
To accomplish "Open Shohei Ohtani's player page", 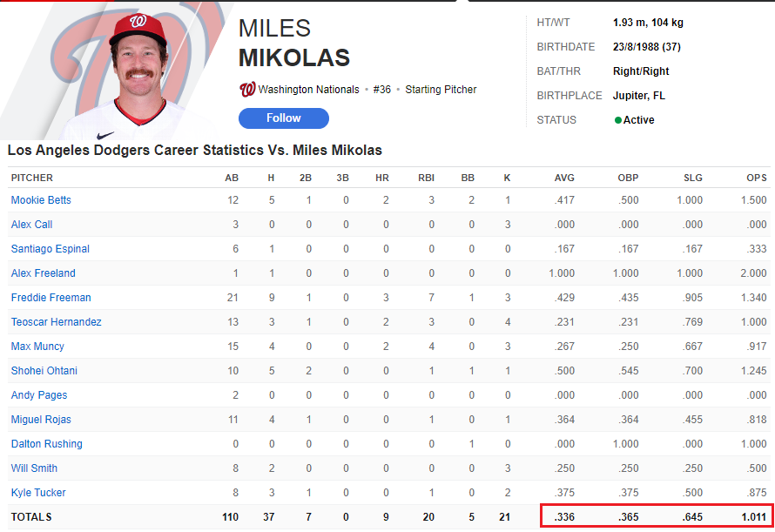I will click(x=44, y=371).
